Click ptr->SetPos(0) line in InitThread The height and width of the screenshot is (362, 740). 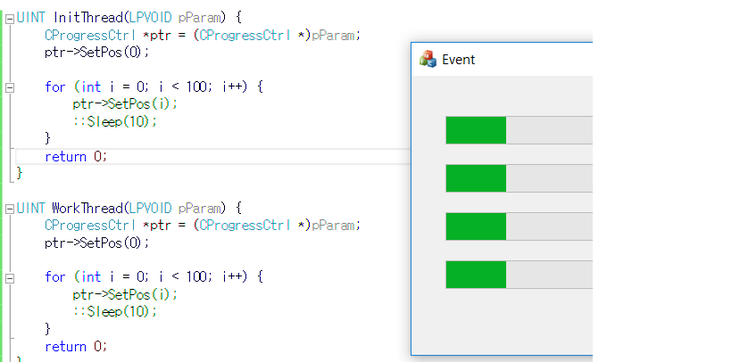pyautogui.click(x=97, y=52)
